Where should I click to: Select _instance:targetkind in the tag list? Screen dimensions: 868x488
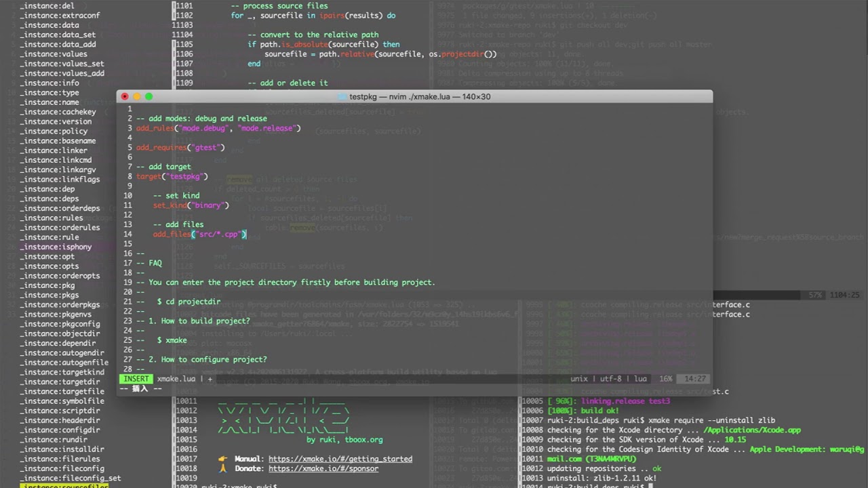click(62, 373)
